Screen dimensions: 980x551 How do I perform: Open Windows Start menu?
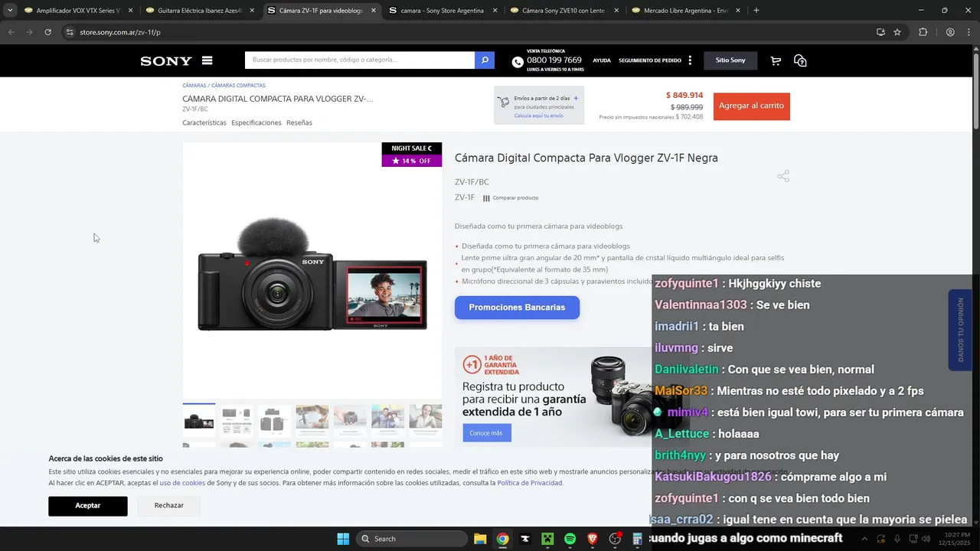(343, 539)
